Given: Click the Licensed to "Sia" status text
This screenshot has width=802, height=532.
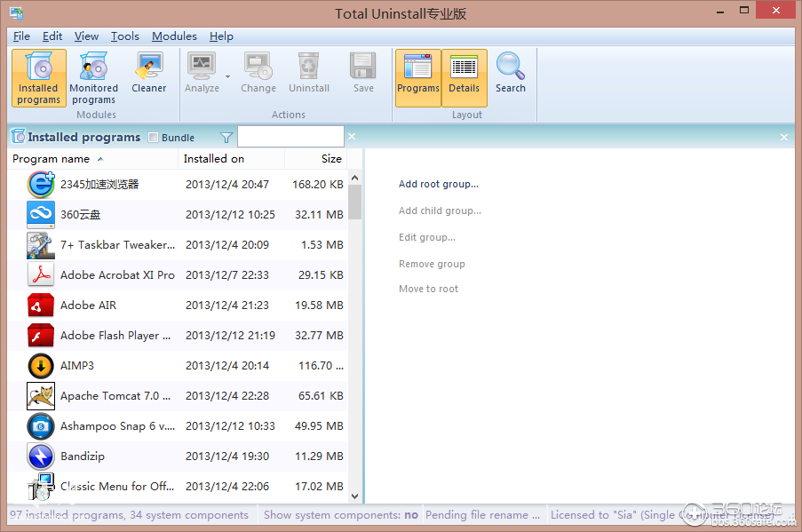Looking at the screenshot, I should [x=663, y=515].
